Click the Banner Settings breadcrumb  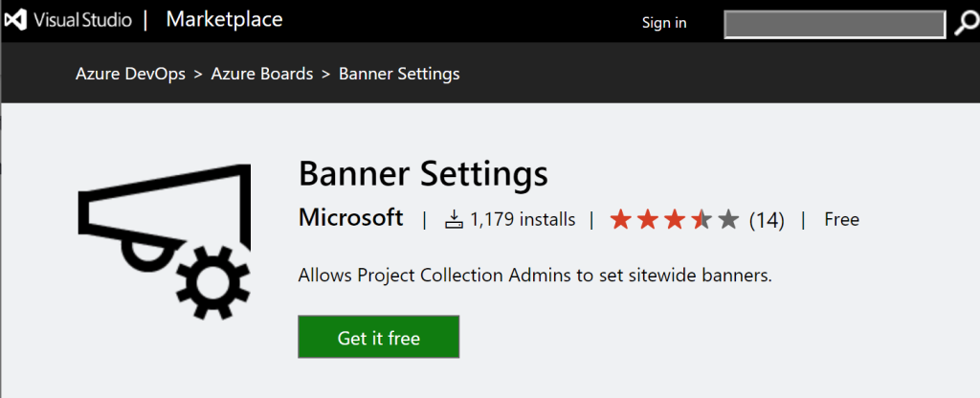coord(399,74)
